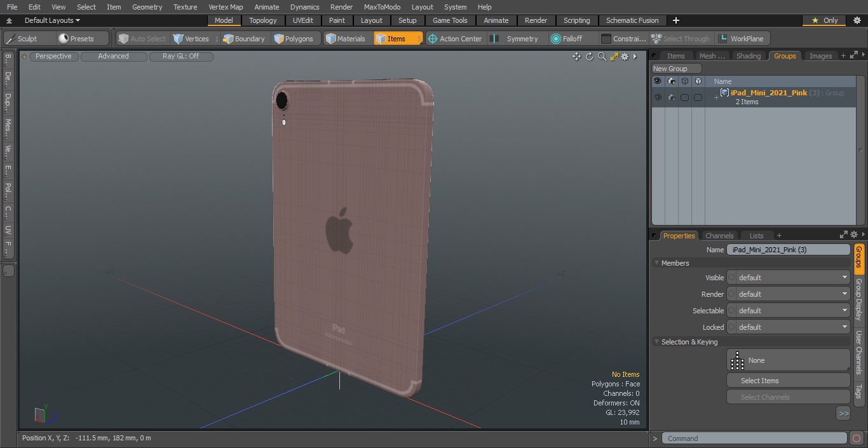Open the Default Layouts dropdown
The width and height of the screenshot is (868, 448).
point(52,20)
